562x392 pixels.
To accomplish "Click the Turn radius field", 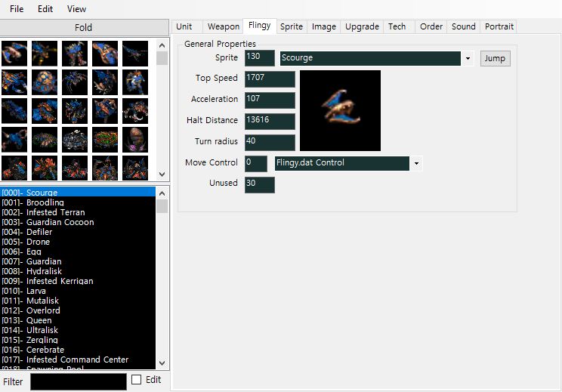I will [x=270, y=143].
